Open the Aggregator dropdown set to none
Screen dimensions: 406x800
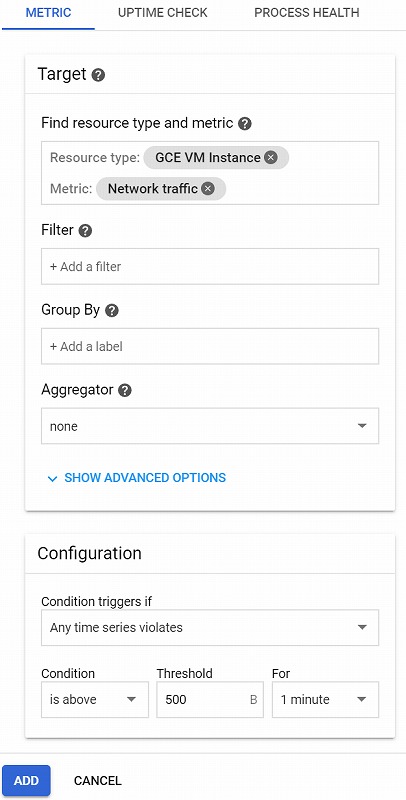[210, 426]
